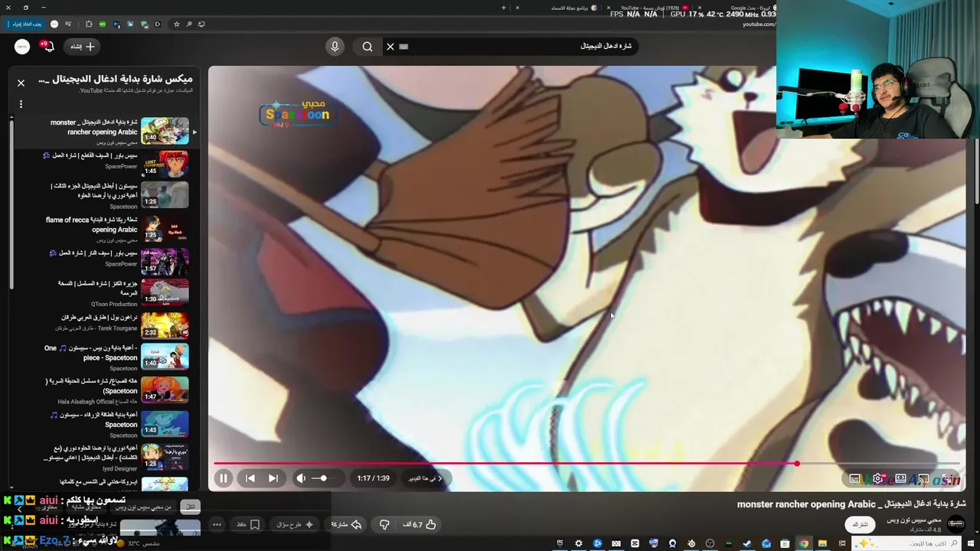Screen dimensions: 980x551
Task: Open account avatar menu
Action: point(22,47)
